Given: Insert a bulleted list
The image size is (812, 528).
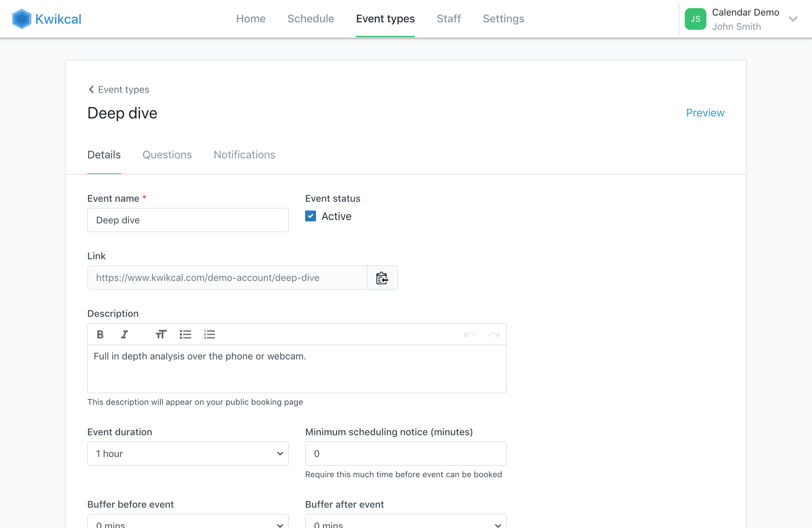Looking at the screenshot, I should tap(185, 334).
